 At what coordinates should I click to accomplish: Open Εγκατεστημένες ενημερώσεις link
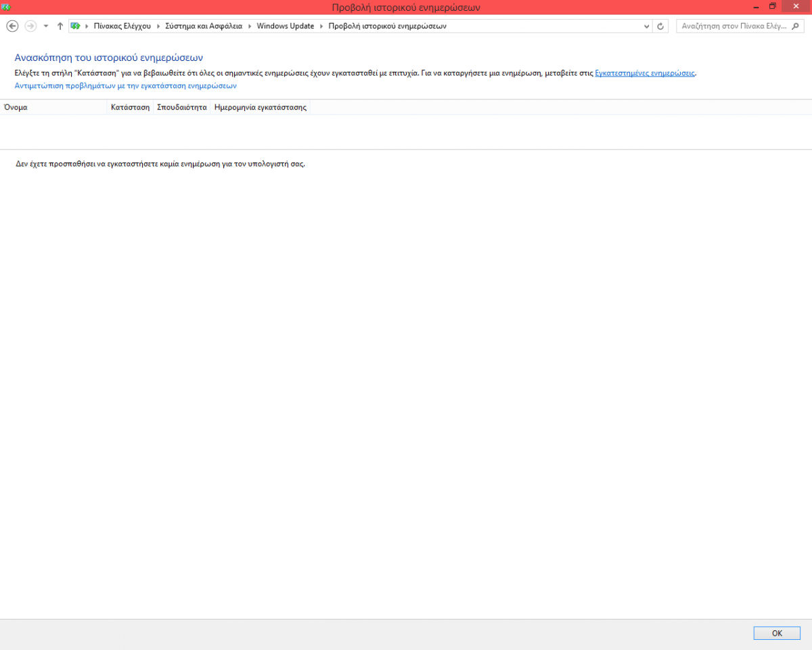(645, 72)
